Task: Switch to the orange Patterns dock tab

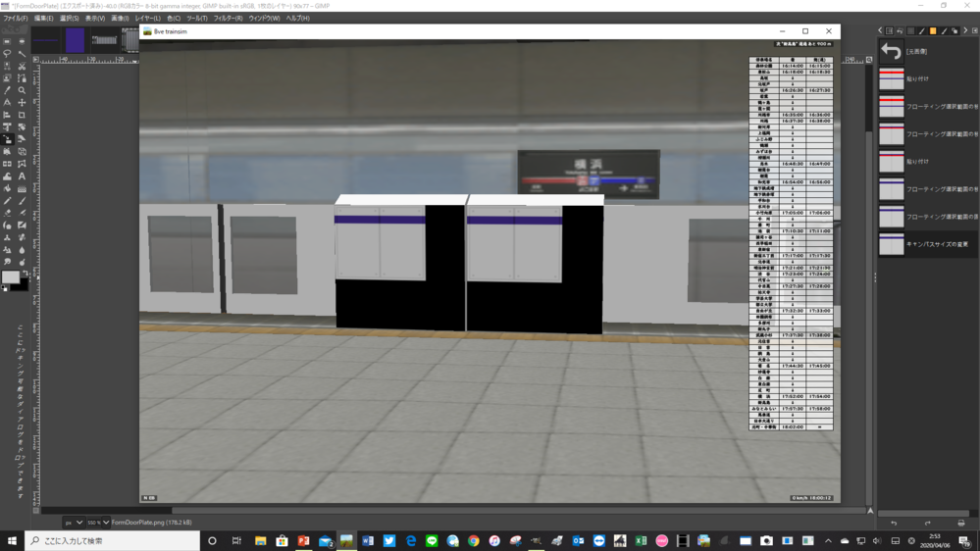Action: (933, 30)
